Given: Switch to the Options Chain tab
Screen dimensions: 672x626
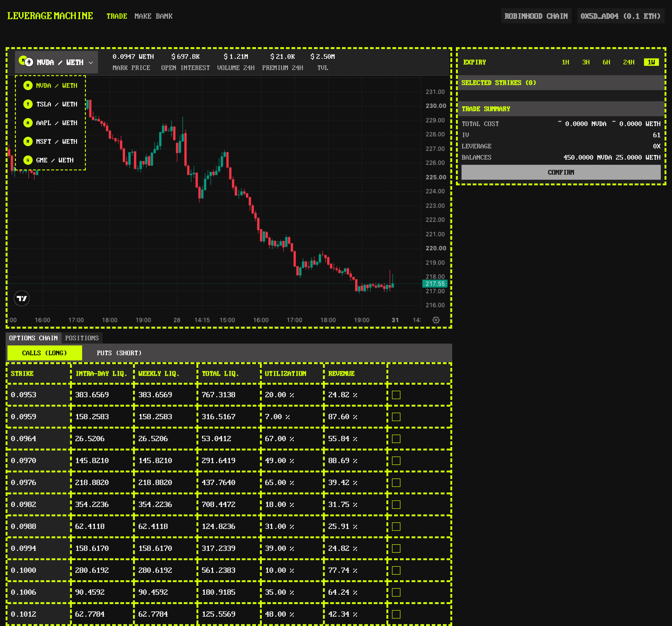Looking at the screenshot, I should click(x=33, y=338).
